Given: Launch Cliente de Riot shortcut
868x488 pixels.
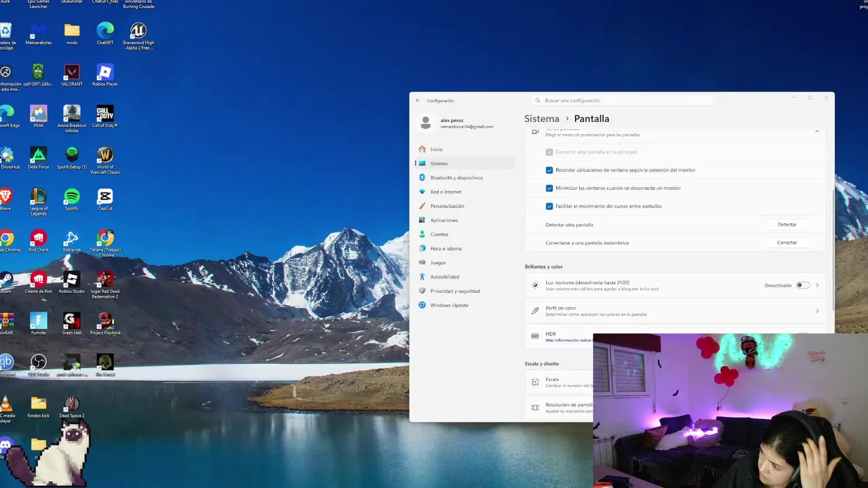Looking at the screenshot, I should click(x=39, y=282).
